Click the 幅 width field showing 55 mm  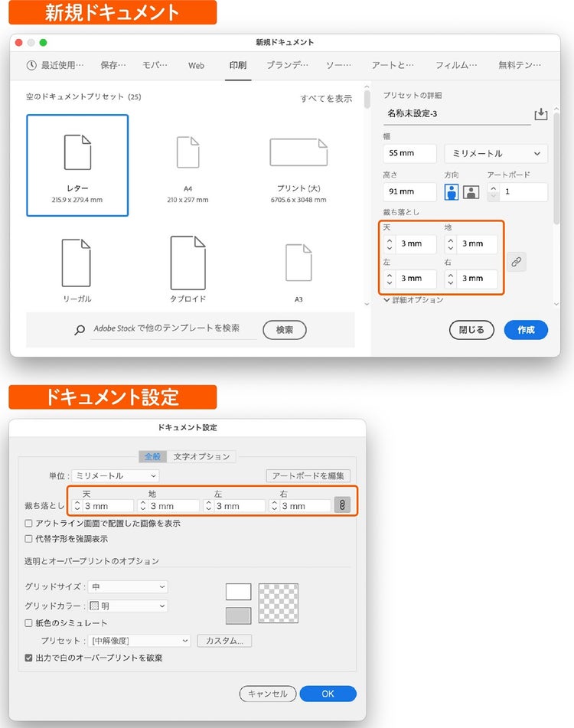tap(409, 153)
